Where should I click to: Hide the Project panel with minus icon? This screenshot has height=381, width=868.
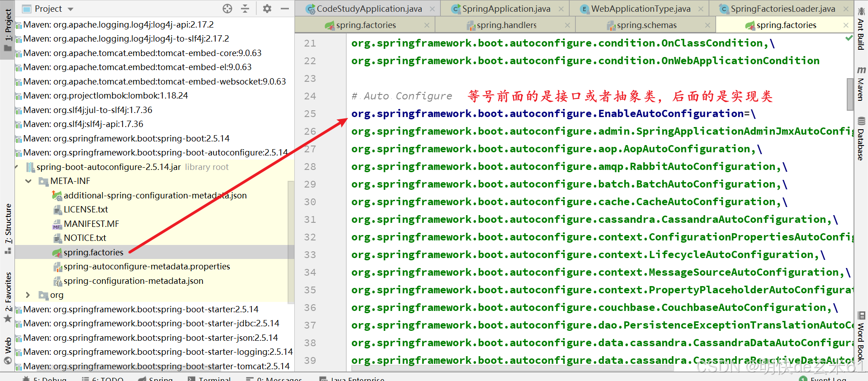tap(285, 9)
